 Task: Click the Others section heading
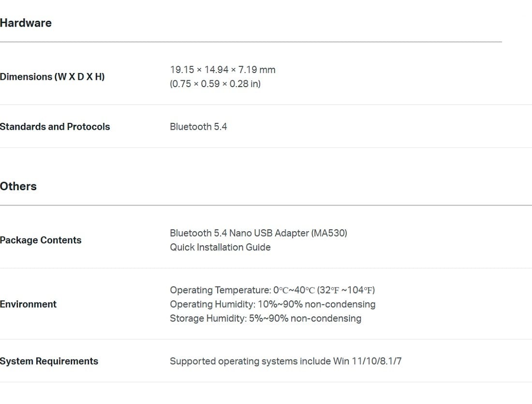click(18, 186)
